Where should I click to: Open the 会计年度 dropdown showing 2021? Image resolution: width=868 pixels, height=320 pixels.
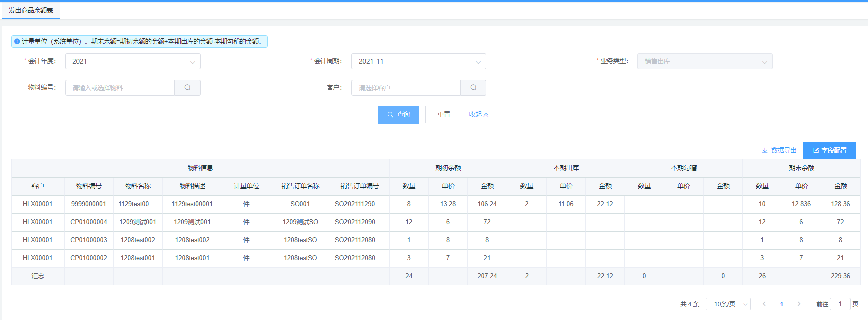[132, 61]
